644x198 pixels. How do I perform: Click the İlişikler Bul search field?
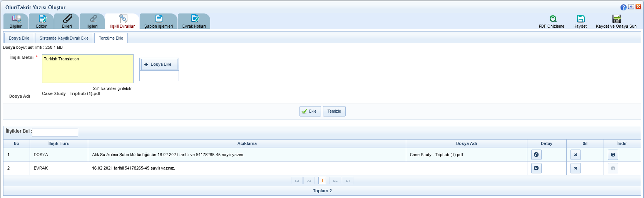[x=55, y=133]
